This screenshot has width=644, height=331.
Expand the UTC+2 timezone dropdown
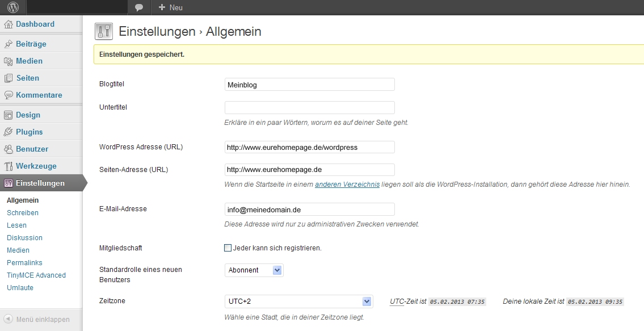(x=298, y=301)
